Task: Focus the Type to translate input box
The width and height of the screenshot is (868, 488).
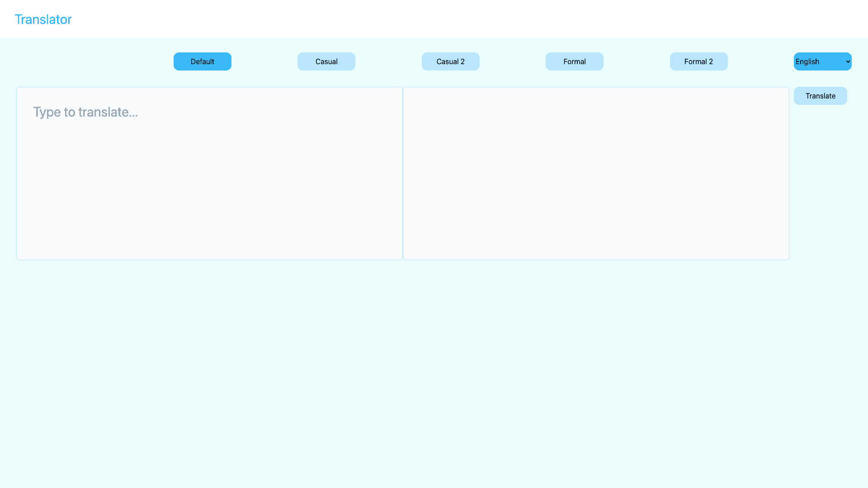Action: (x=209, y=173)
